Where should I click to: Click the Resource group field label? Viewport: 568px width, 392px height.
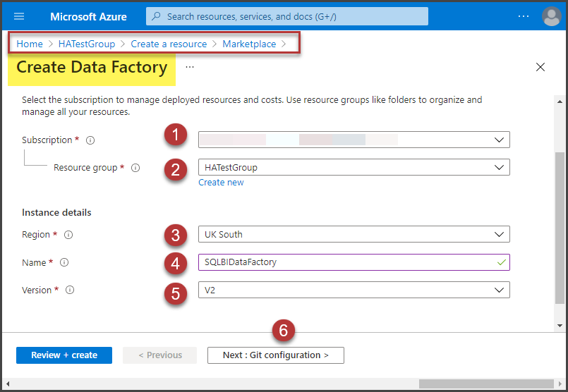(85, 168)
